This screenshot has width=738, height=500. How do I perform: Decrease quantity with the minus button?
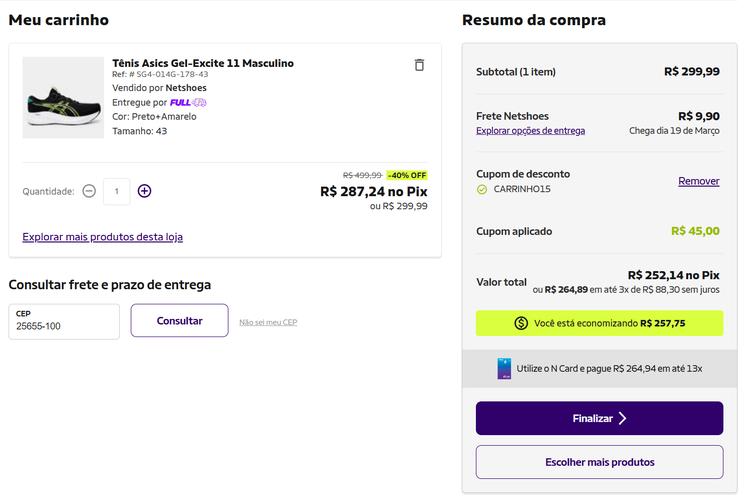(89, 191)
